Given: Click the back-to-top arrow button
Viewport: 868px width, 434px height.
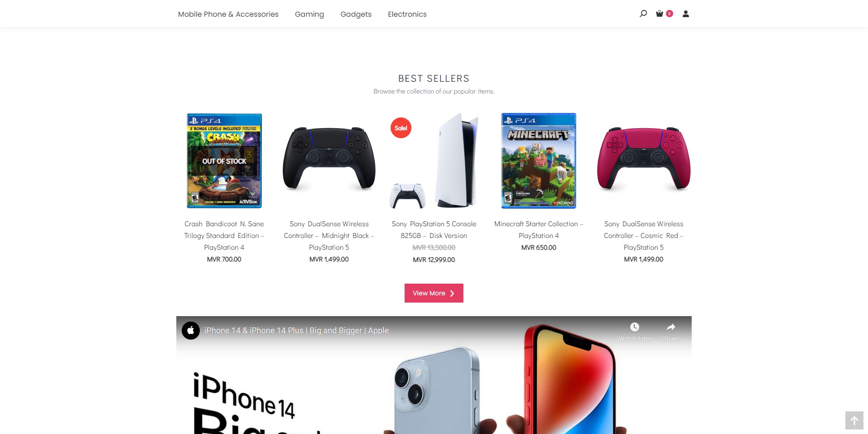Looking at the screenshot, I should coord(854,420).
